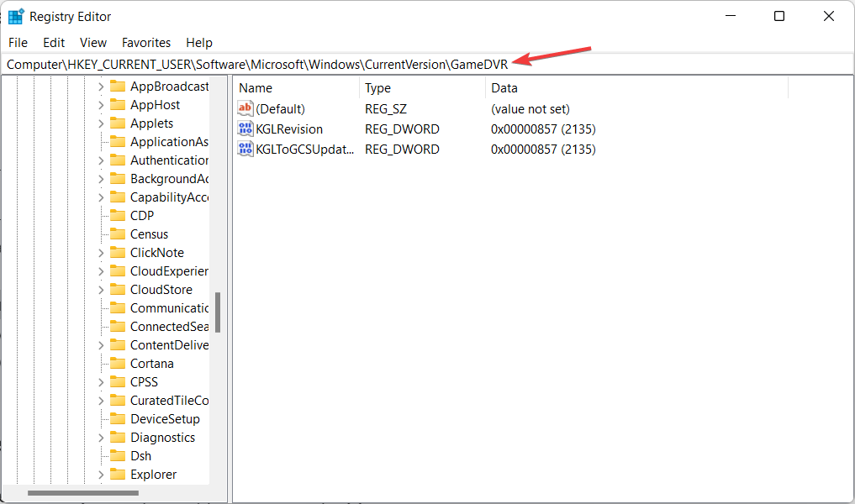
Task: Expand the Applets key
Action: pyautogui.click(x=101, y=123)
